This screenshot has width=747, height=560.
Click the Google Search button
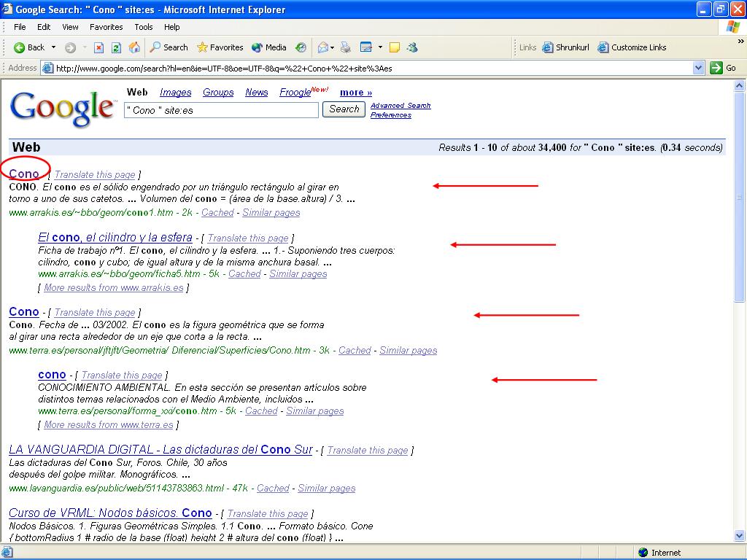point(344,109)
